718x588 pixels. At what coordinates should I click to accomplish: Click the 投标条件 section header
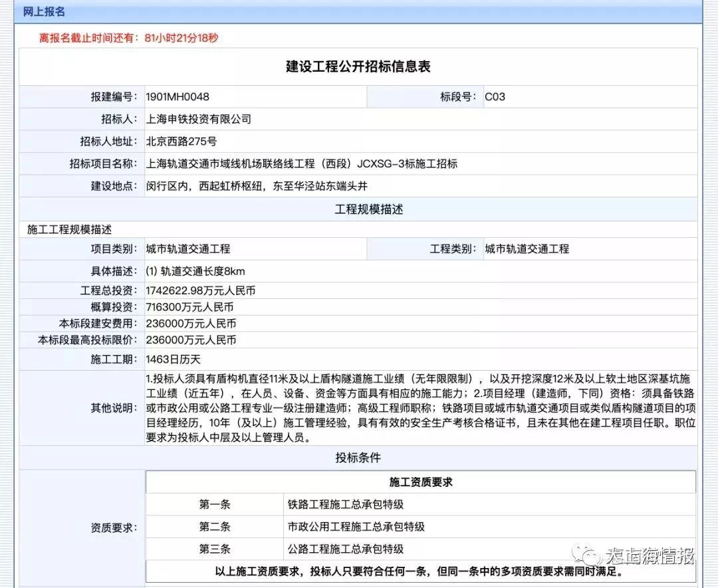[358, 458]
